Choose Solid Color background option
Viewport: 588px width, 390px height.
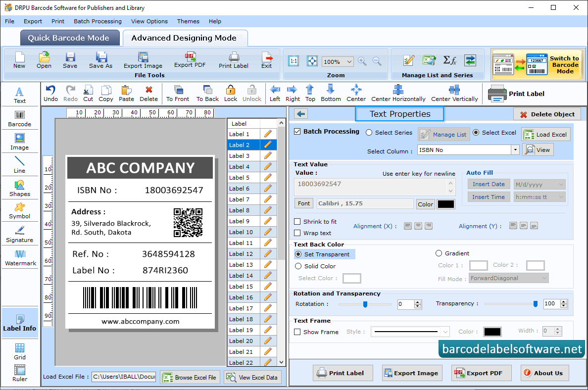[298, 266]
